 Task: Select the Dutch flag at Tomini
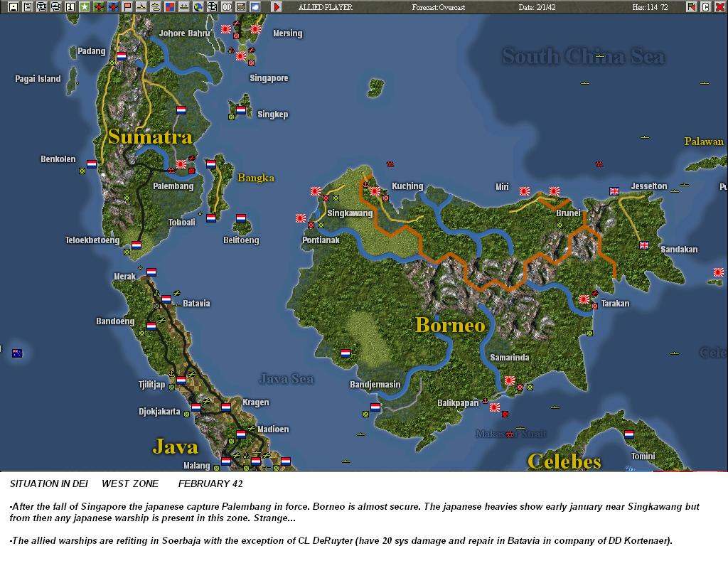[x=629, y=434]
